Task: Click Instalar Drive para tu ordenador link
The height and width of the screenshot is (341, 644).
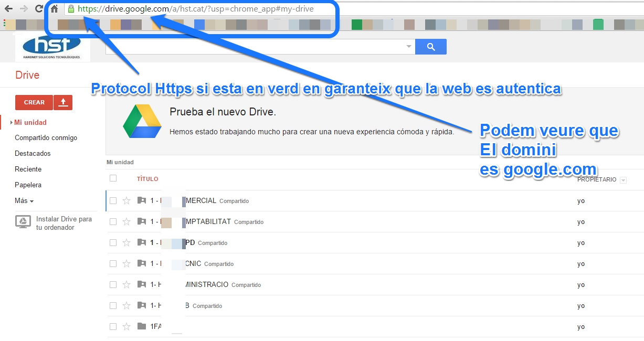Action: coord(64,223)
